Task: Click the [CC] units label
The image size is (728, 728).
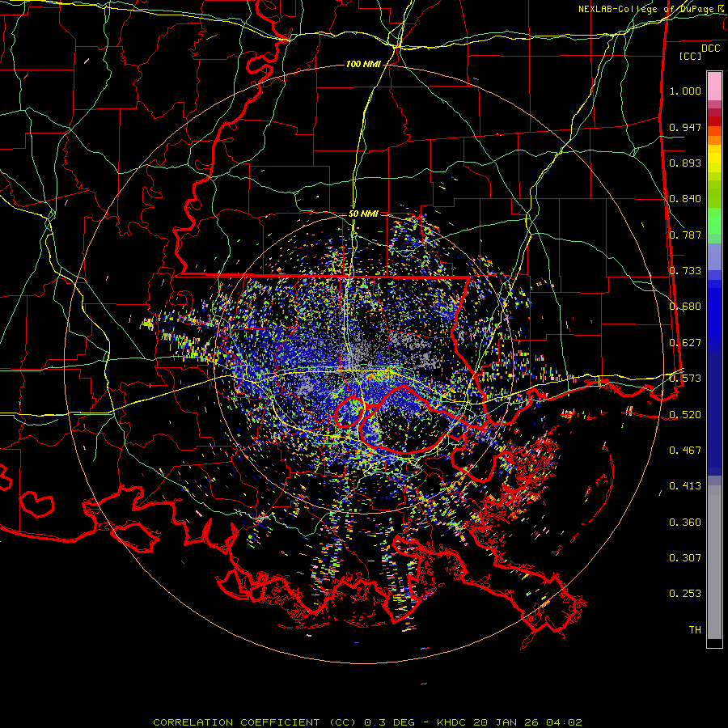Action: pos(691,56)
